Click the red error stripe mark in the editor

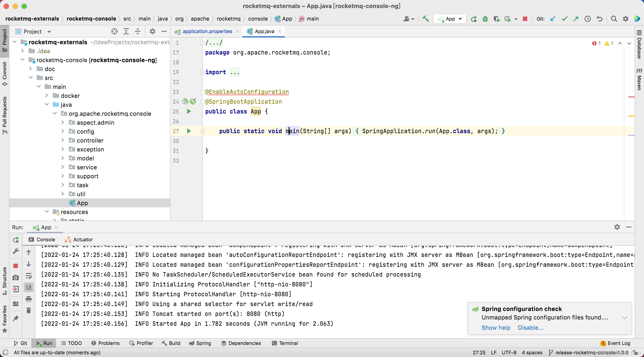tap(631, 97)
